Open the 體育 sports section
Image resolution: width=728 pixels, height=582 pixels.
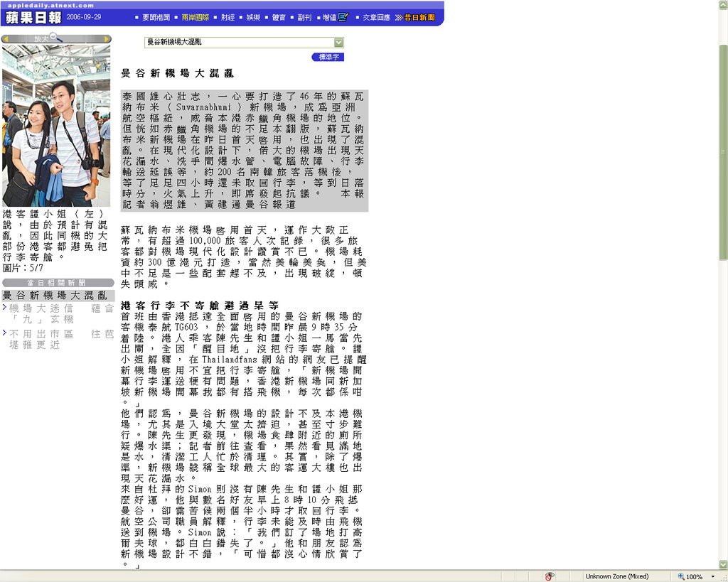coord(279,17)
